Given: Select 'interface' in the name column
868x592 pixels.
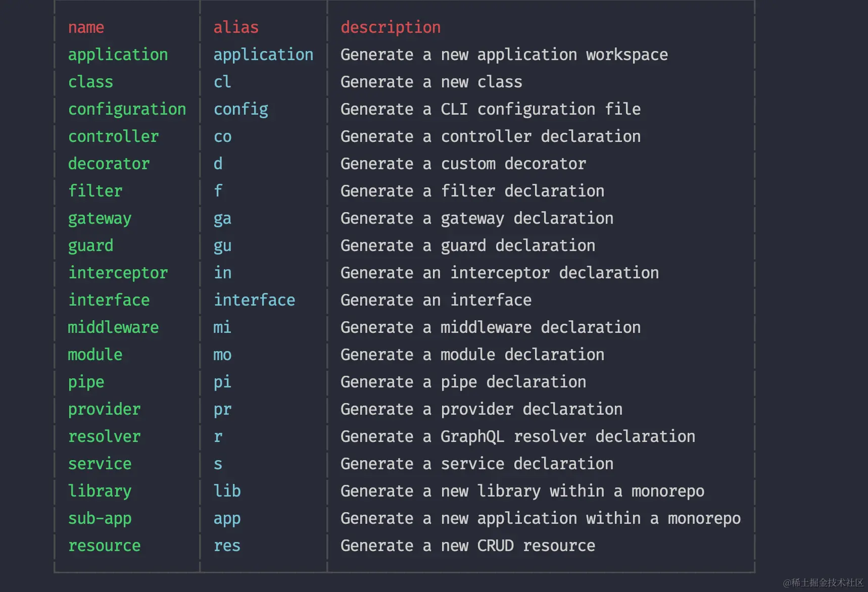Looking at the screenshot, I should 109,300.
